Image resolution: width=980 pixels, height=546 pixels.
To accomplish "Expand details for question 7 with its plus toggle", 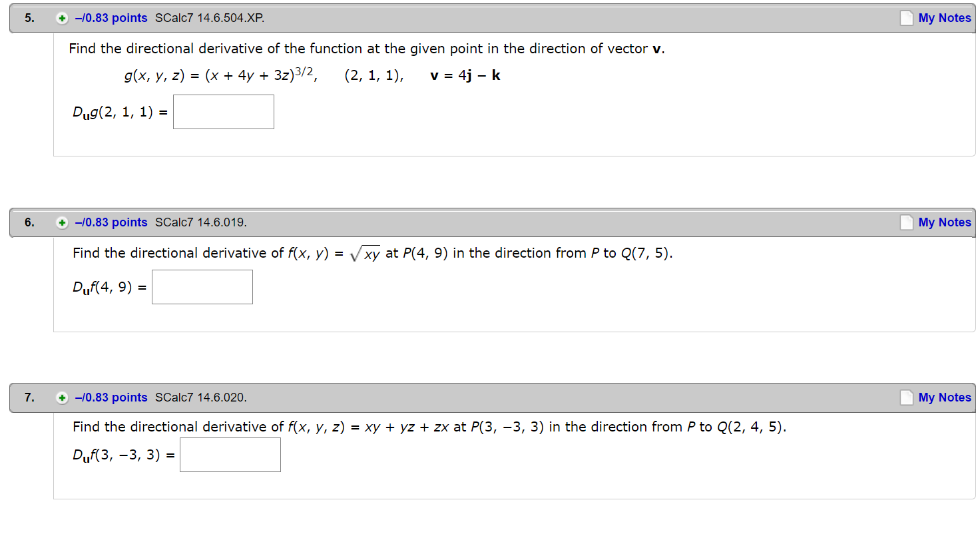I will click(62, 398).
